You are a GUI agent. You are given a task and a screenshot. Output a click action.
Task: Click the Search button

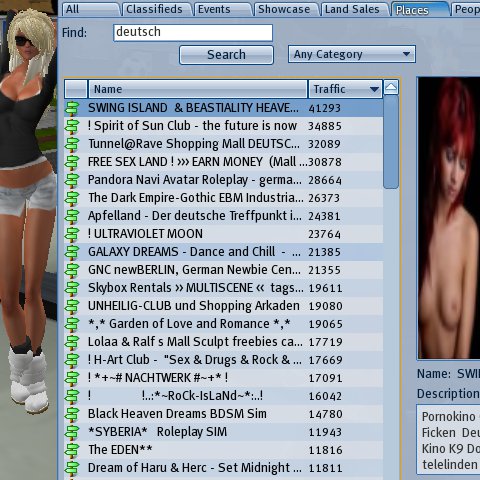pos(226,55)
